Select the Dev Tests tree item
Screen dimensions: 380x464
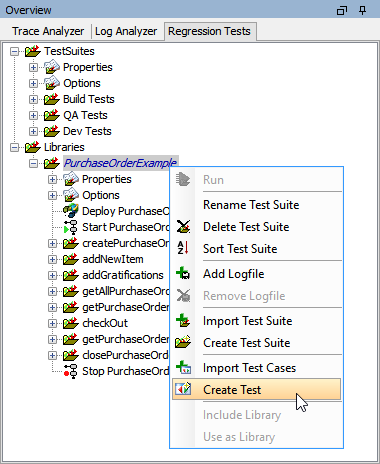pyautogui.click(x=87, y=131)
